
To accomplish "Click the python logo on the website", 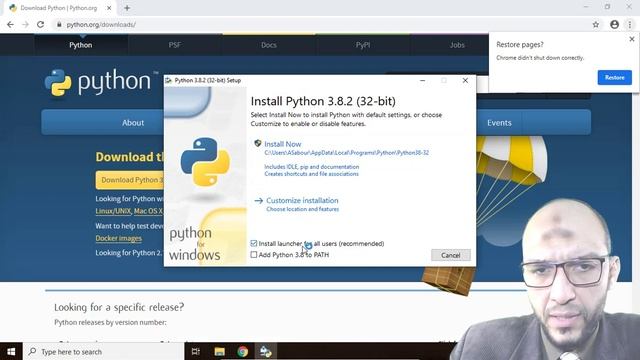I will [x=101, y=82].
